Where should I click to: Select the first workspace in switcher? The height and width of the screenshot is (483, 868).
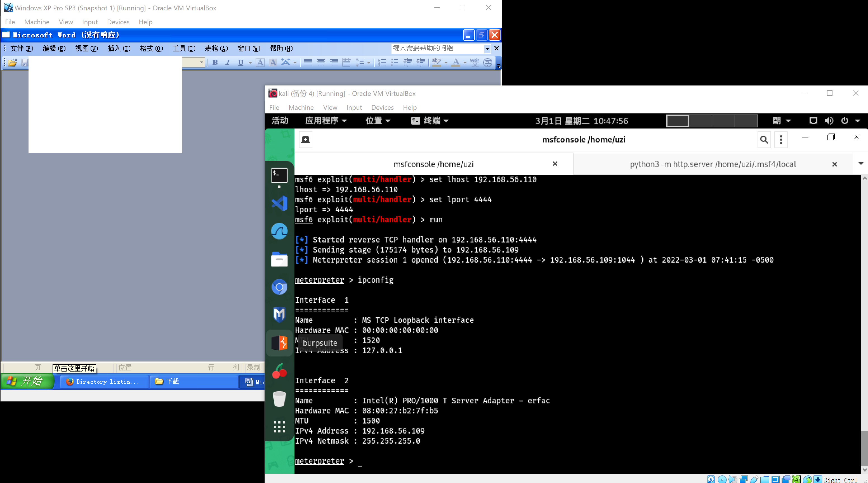tap(678, 121)
